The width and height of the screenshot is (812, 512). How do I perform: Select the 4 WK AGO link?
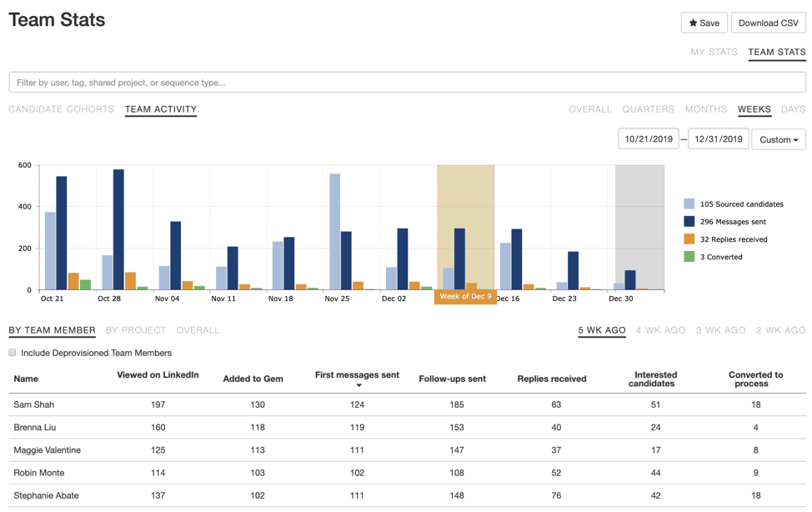tap(660, 329)
